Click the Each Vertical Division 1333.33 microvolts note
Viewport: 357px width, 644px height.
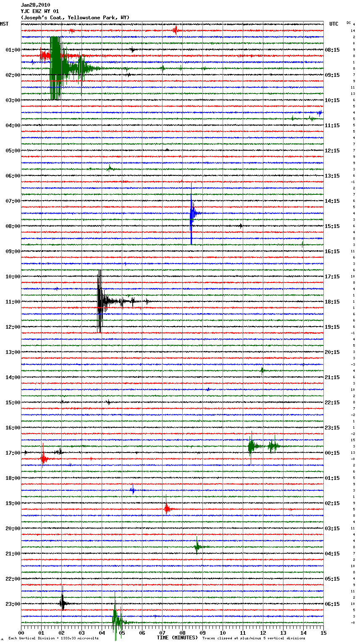tap(53, 638)
